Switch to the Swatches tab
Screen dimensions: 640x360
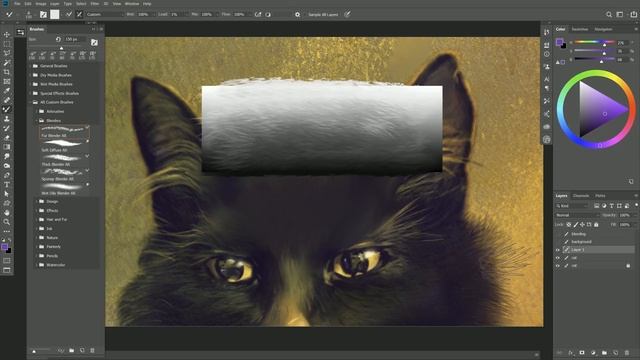coord(580,29)
